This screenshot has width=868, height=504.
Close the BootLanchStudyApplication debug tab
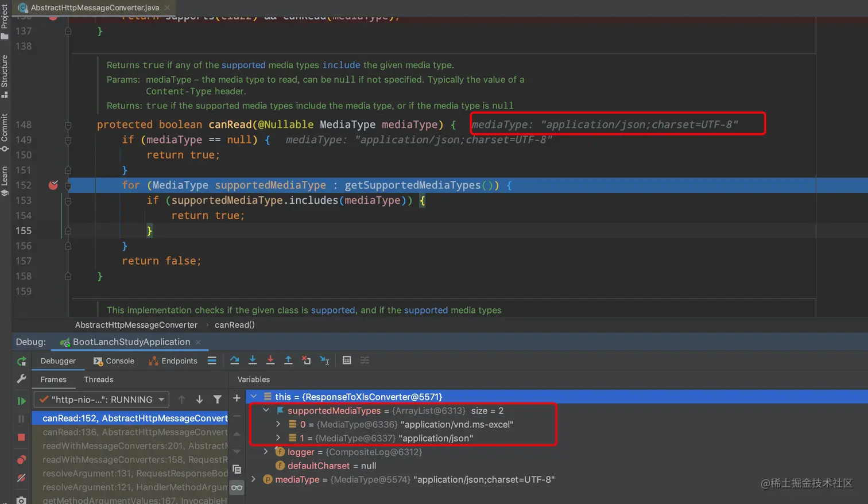click(198, 342)
